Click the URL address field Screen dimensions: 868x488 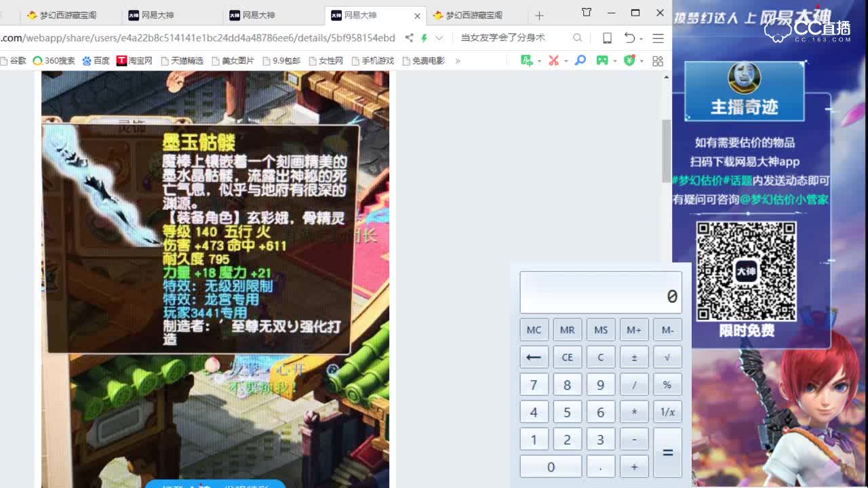coord(198,38)
